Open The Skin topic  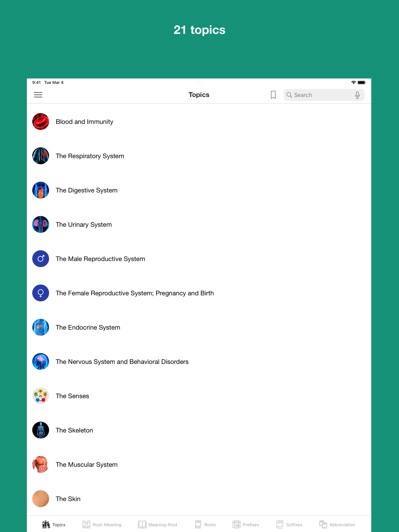199,499
